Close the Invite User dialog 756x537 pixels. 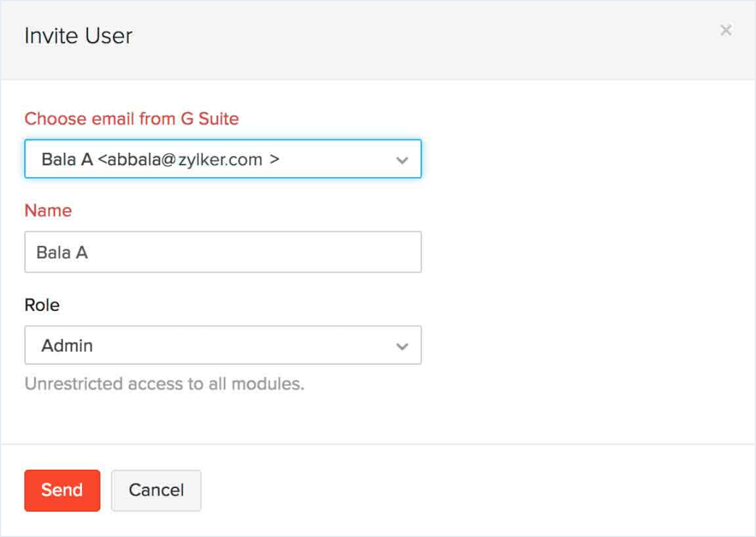point(726,30)
